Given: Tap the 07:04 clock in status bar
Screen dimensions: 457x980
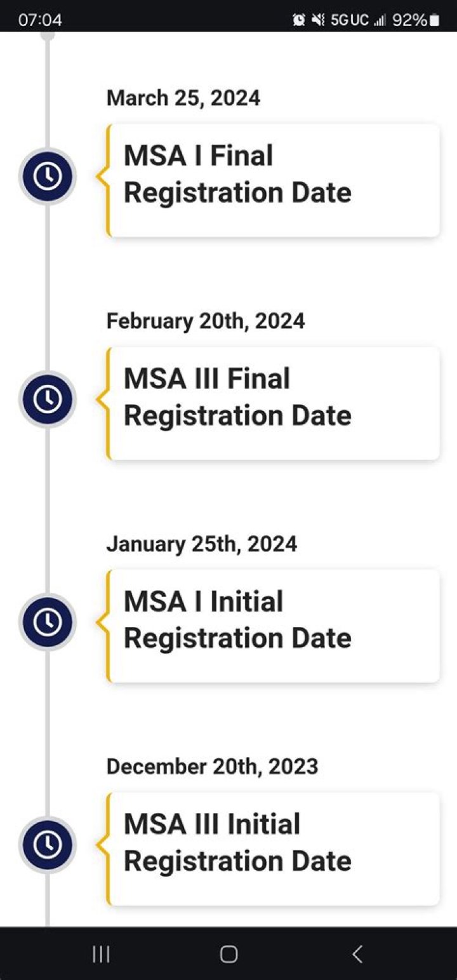Looking at the screenshot, I should pyautogui.click(x=40, y=20).
